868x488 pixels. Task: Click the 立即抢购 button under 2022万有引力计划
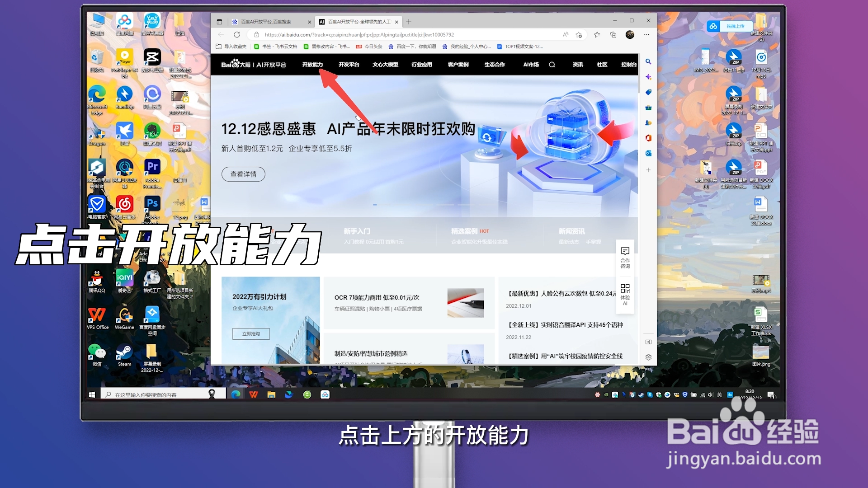(251, 333)
